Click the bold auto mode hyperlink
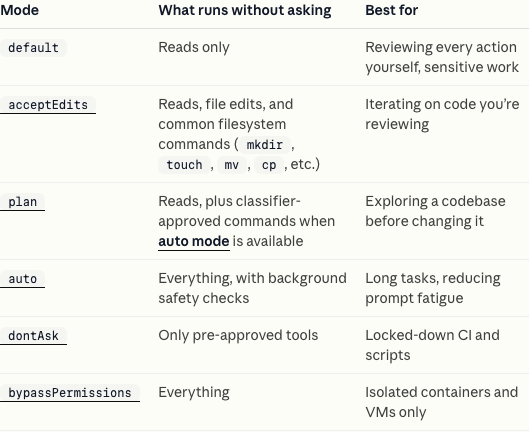The height and width of the screenshot is (432, 529). tap(194, 241)
